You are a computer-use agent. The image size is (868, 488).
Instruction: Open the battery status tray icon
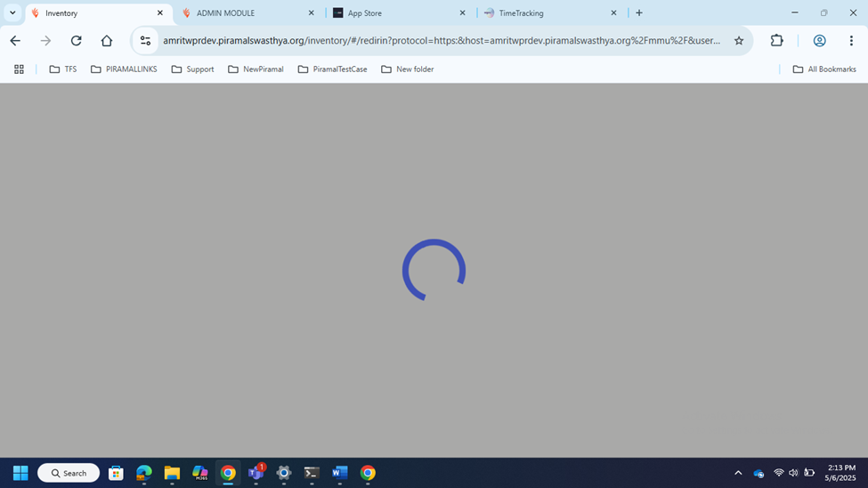coord(809,473)
